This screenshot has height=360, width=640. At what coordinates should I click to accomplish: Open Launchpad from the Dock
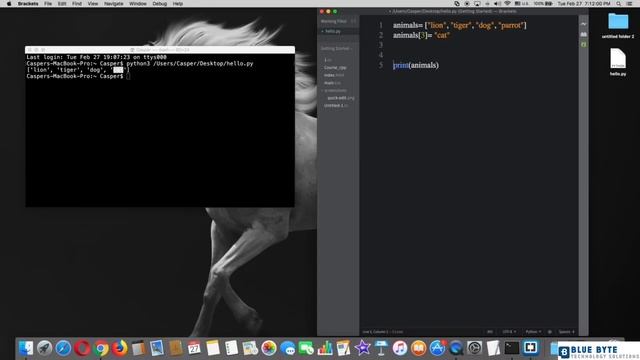[44, 348]
